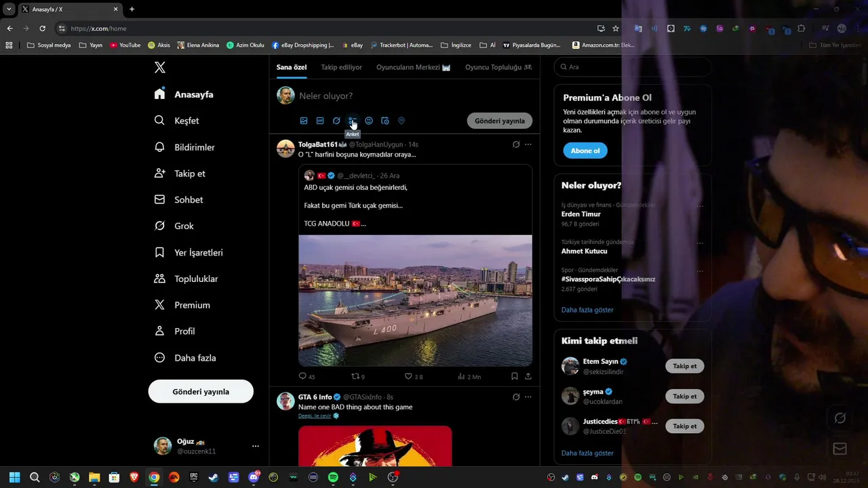Add a poll with the Anket icon
Screen dimensions: 868x488
coord(353,121)
